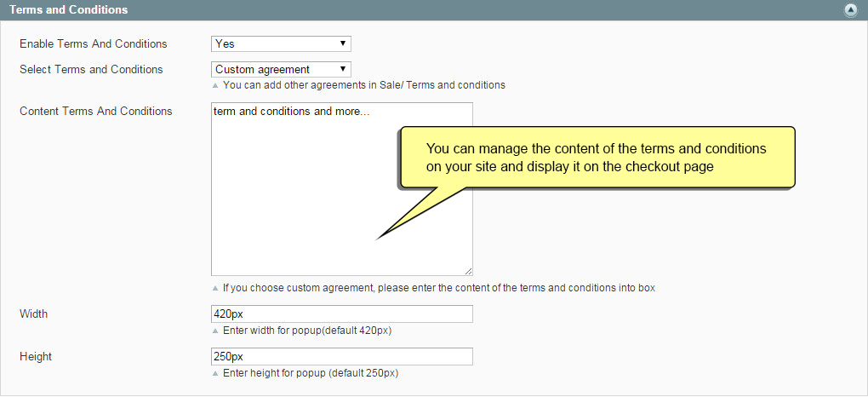Click the hint triangle beside height popup note
This screenshot has width=868, height=397.
coord(215,374)
